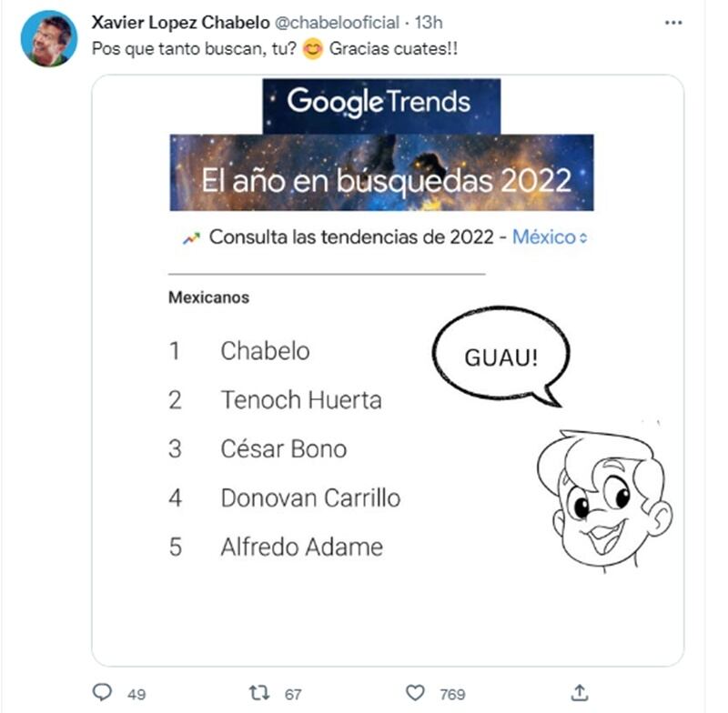Image resolution: width=728 pixels, height=713 pixels.
Task: Open the México country dropdown
Action: (550, 237)
